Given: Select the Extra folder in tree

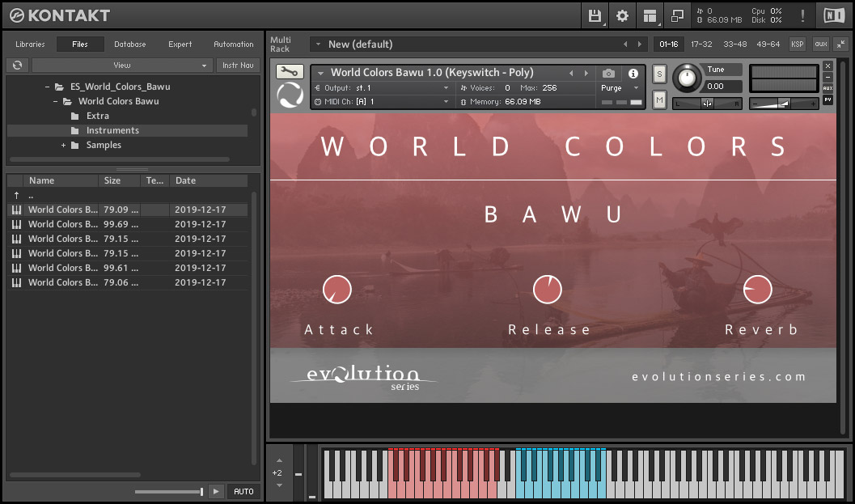Looking at the screenshot, I should 97,116.
